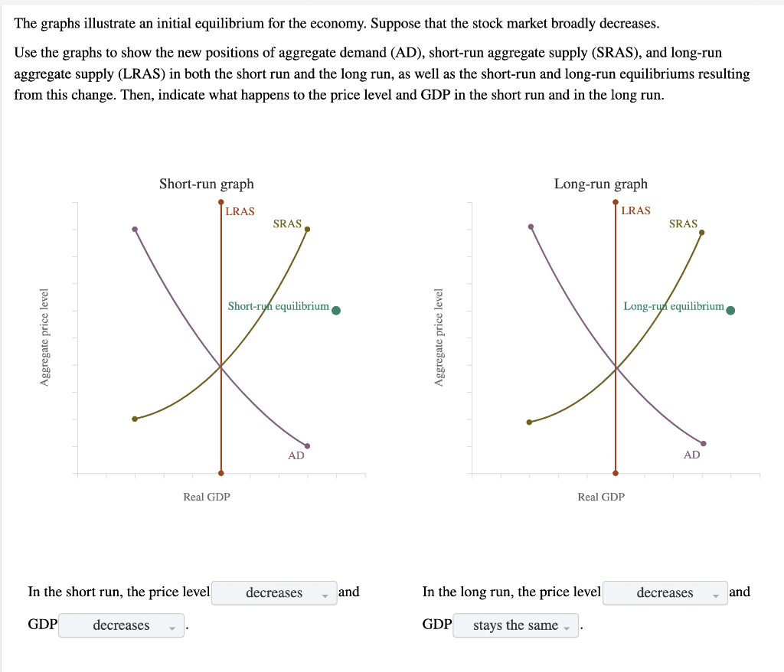Screen dimensions: 784x672
Task: Open the long-run price level dropdown
Action: [665, 592]
